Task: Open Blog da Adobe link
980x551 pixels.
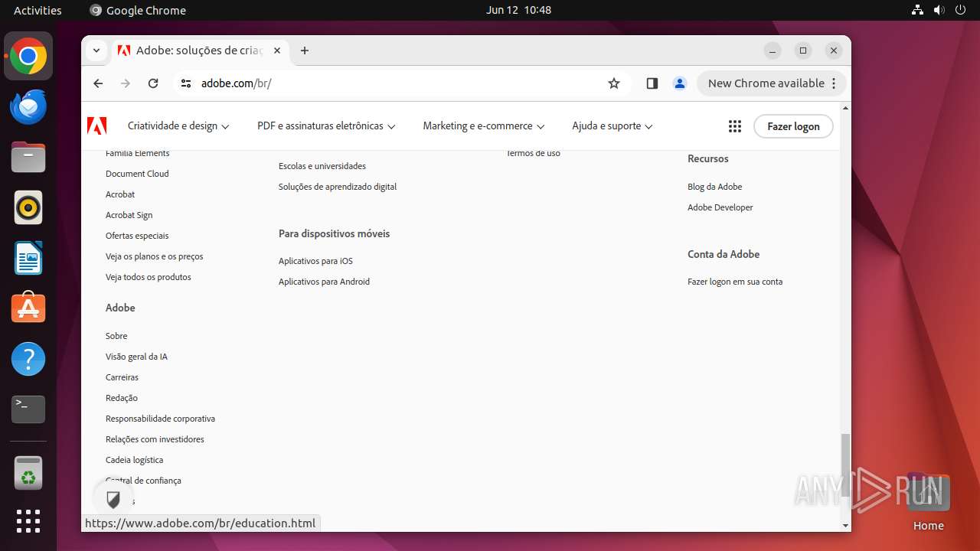Action: 715,187
